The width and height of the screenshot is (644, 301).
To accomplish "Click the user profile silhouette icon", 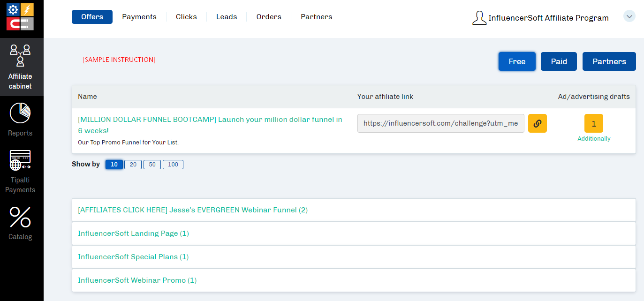I will tap(479, 18).
